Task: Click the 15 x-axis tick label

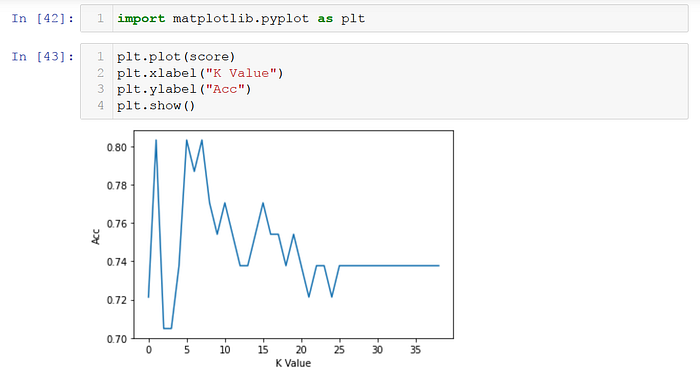Action: (263, 350)
